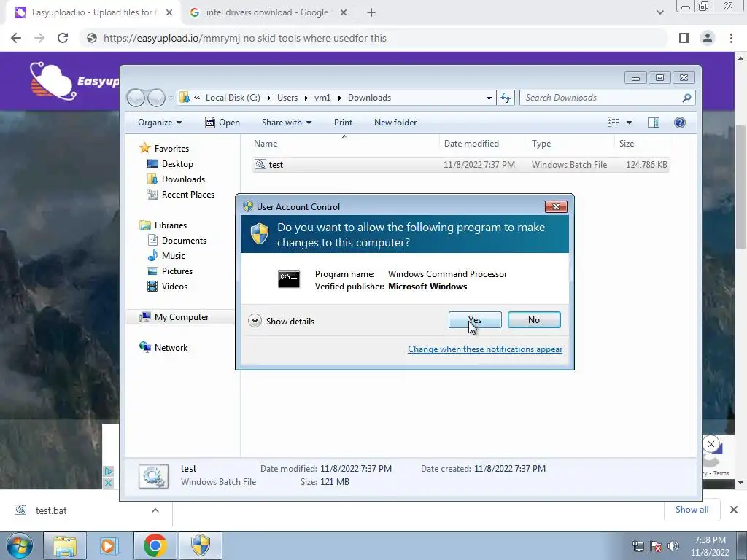Close the intel drivers download tab
The width and height of the screenshot is (747, 560).
point(343,12)
